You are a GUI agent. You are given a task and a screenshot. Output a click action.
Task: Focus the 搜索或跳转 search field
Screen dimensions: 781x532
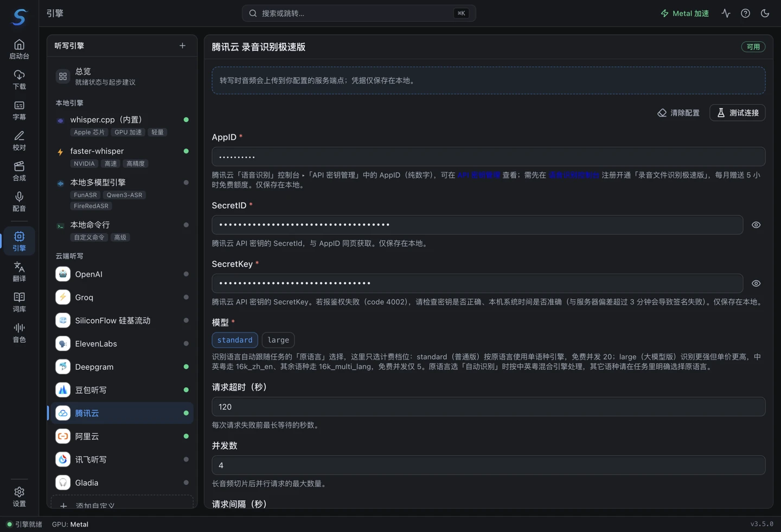tap(359, 14)
